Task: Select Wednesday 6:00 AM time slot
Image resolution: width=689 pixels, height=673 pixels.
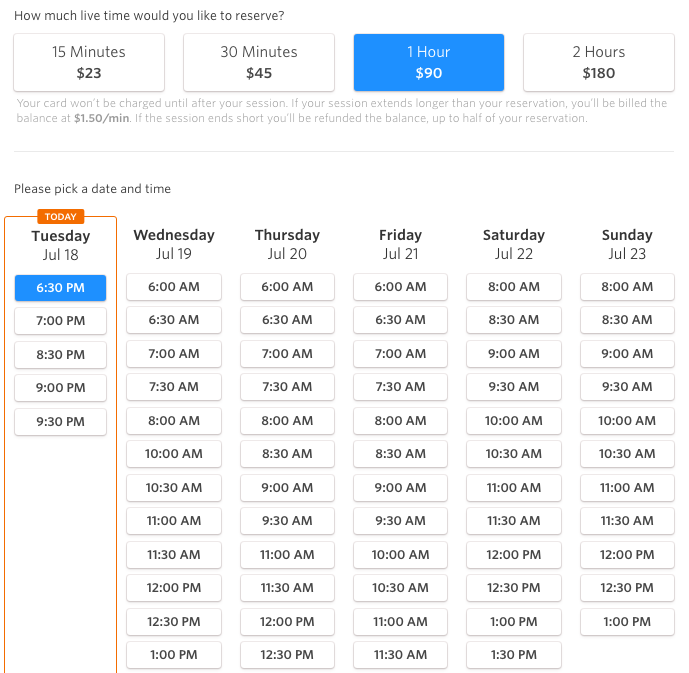Action: (174, 287)
